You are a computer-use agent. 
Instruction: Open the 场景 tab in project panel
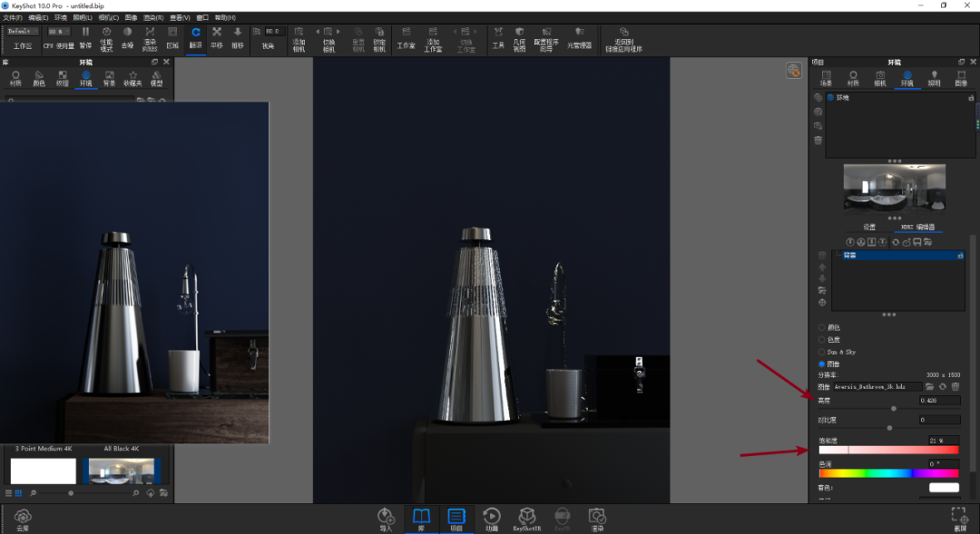point(827,79)
